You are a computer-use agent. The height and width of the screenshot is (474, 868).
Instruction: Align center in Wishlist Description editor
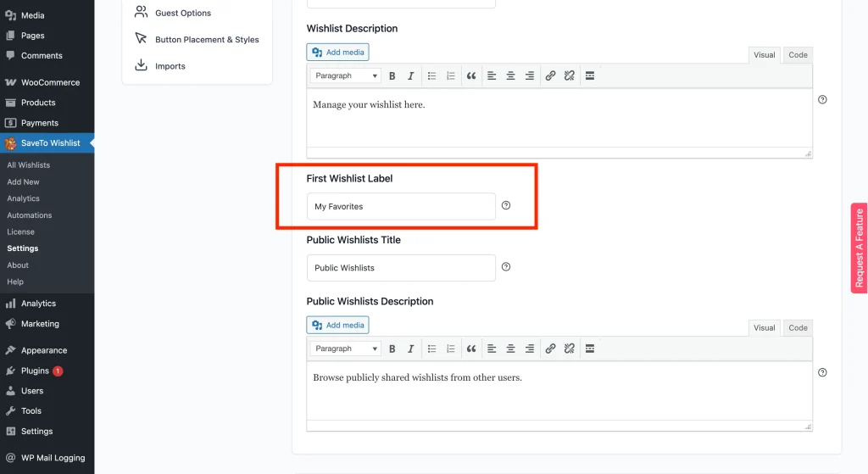coord(510,75)
